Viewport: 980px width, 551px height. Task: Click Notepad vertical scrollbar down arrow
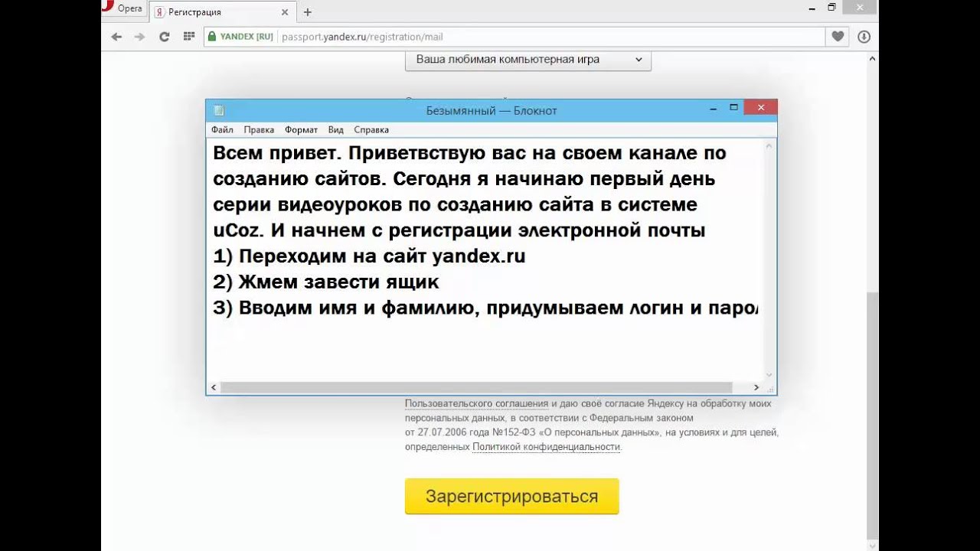pos(770,375)
